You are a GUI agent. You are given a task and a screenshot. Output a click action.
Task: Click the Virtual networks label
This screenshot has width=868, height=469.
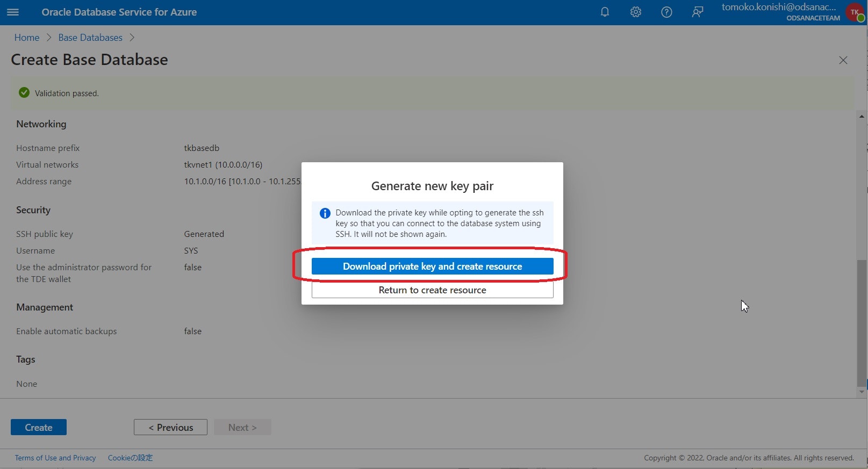tap(47, 164)
